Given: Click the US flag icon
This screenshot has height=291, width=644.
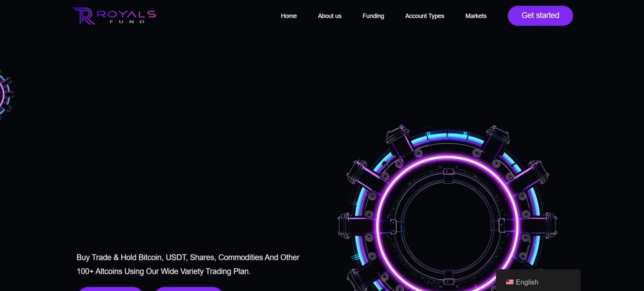Looking at the screenshot, I should [x=509, y=282].
